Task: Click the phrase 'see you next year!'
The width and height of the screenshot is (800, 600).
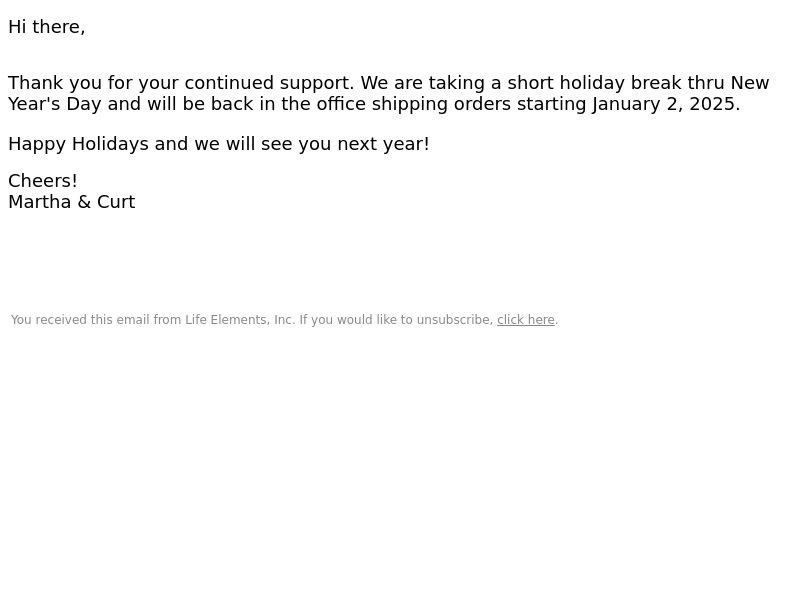Action: pos(345,144)
